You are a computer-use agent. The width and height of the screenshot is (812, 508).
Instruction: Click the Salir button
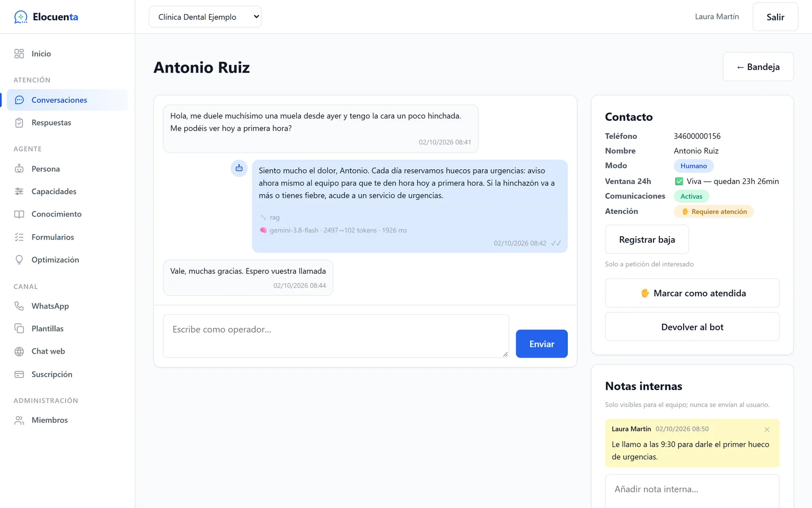(x=775, y=17)
